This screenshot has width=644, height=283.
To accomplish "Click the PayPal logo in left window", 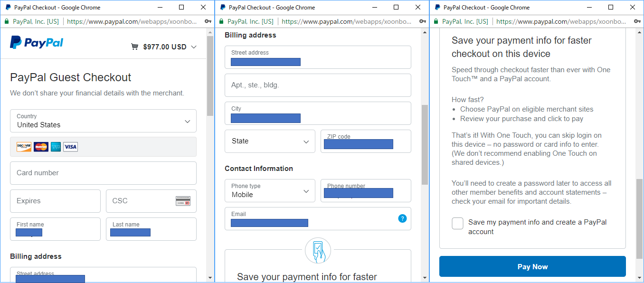I will click(37, 43).
